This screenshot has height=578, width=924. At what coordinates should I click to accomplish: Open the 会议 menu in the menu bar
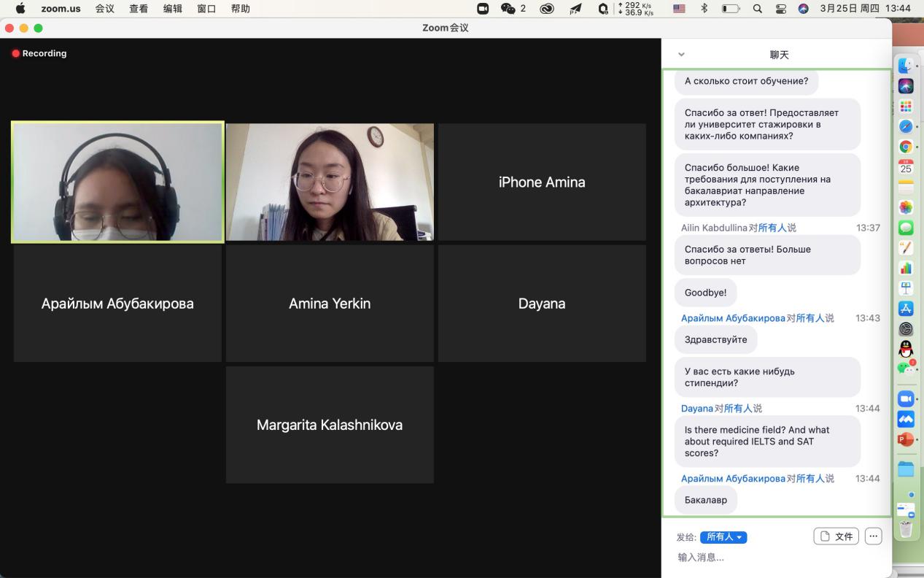[x=104, y=9]
